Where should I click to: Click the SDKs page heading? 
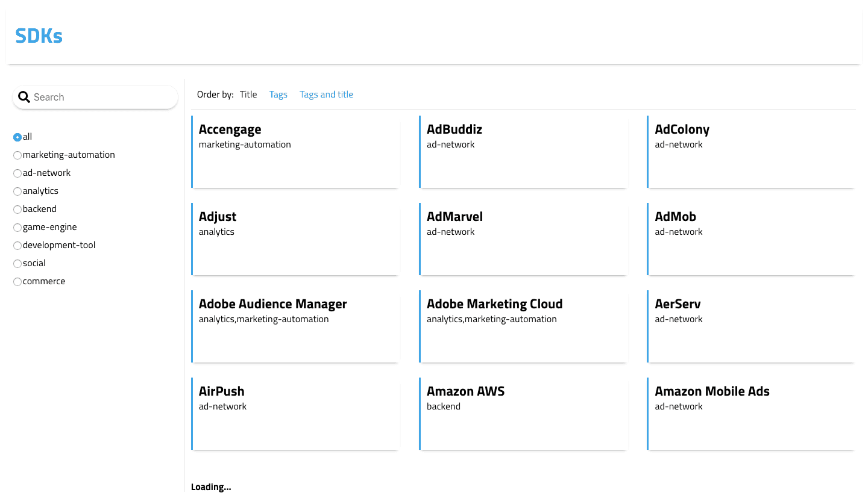(39, 36)
